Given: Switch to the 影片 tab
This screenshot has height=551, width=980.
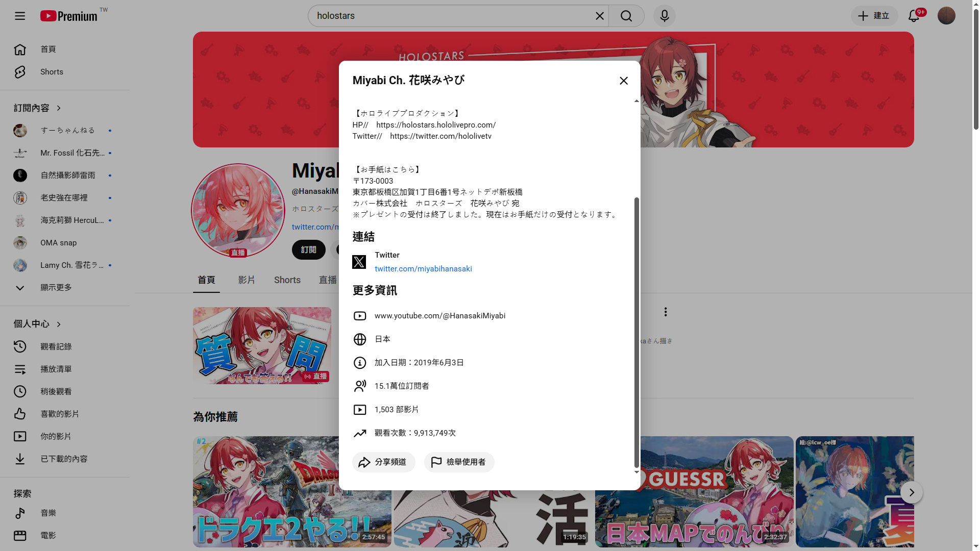Looking at the screenshot, I should pos(246,280).
